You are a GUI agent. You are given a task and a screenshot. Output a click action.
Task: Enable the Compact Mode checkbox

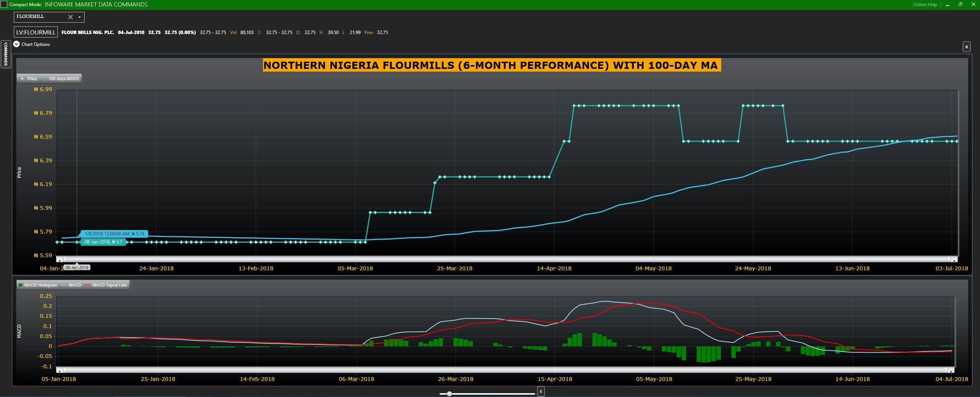tap(4, 5)
